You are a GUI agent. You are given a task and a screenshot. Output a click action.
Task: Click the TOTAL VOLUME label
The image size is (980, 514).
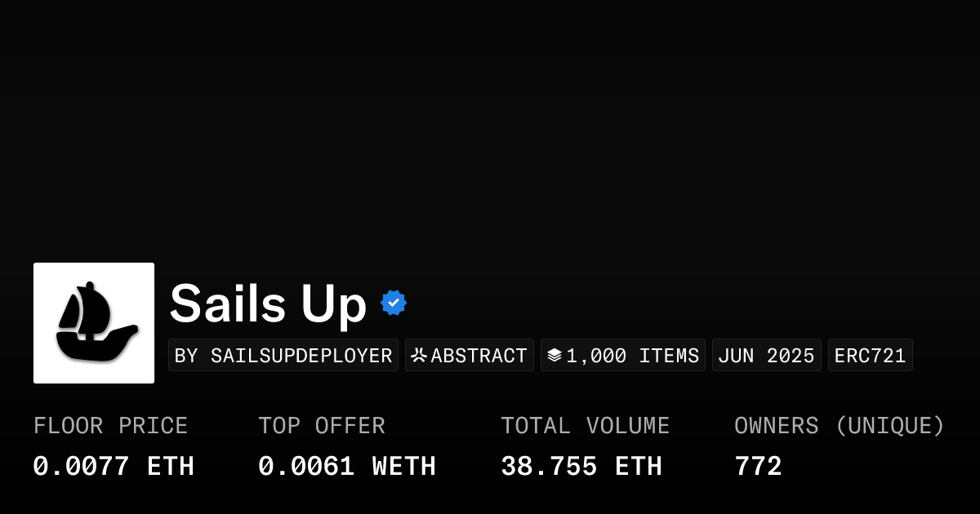pyautogui.click(x=585, y=426)
